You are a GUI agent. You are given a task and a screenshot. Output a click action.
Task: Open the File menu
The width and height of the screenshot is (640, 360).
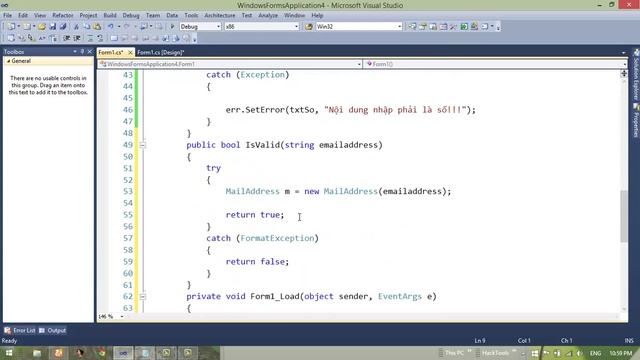(7, 15)
